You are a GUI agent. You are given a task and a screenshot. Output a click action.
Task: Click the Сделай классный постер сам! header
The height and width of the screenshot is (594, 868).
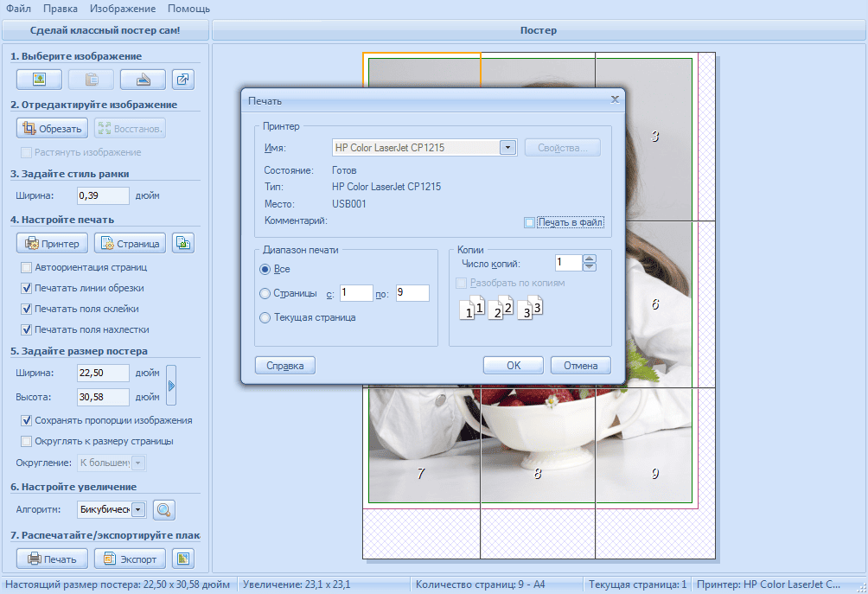point(105,30)
